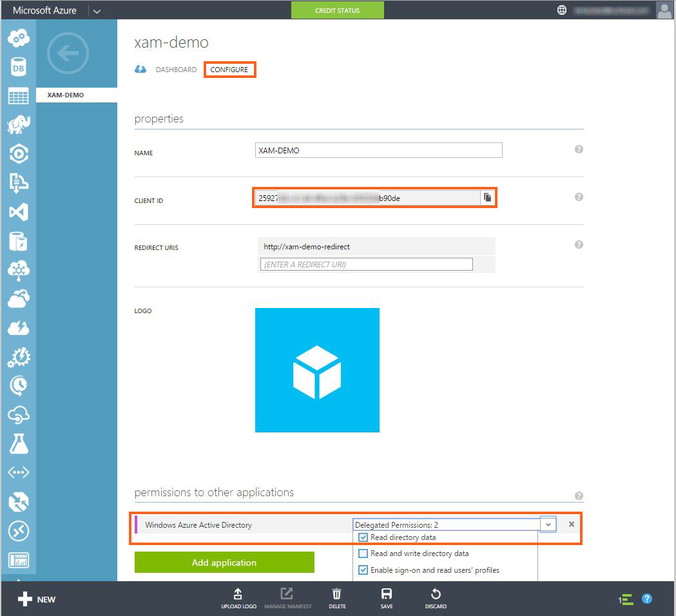Viewport: 676px width, 616px height.
Task: Click the Add application button
Action: 224,562
